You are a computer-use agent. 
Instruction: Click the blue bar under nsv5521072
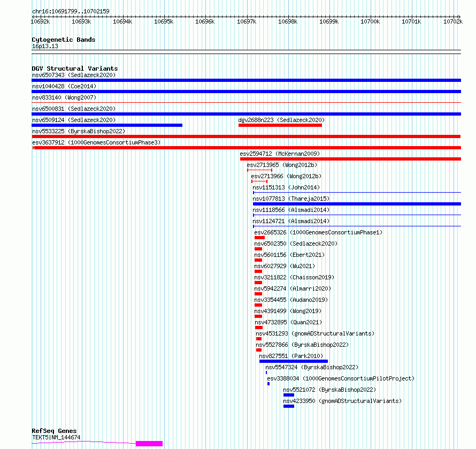point(289,395)
